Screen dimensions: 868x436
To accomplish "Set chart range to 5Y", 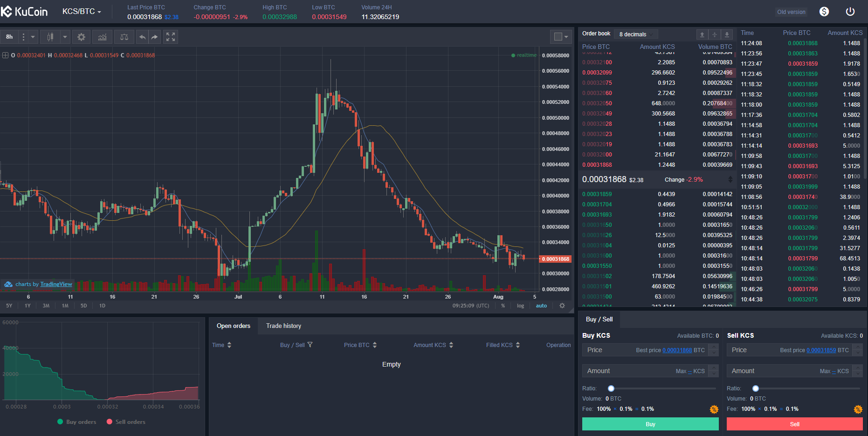I will [x=9, y=306].
